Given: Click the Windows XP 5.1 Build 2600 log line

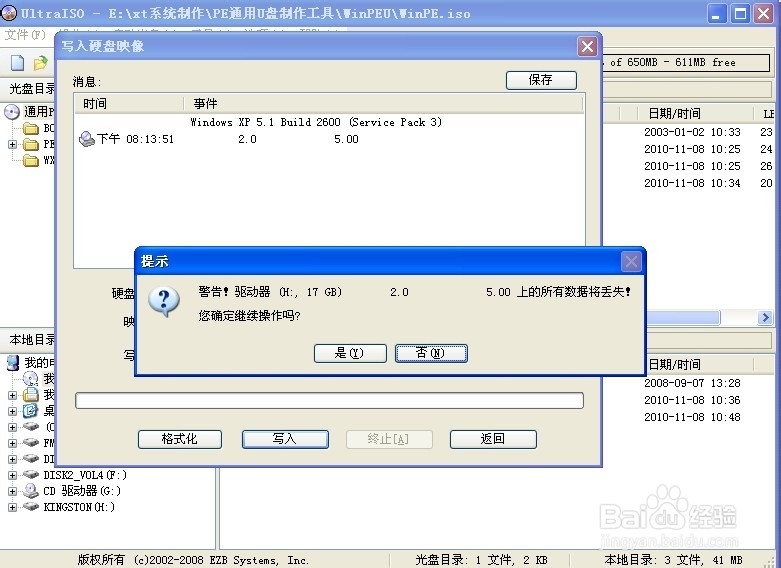Looking at the screenshot, I should pyautogui.click(x=316, y=123).
